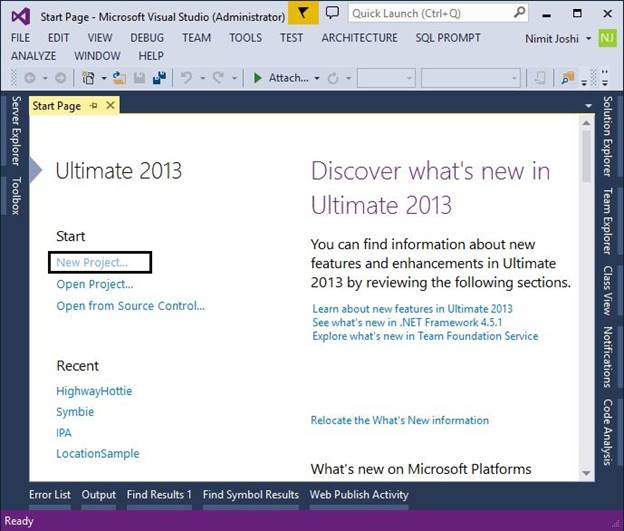
Task: Open the TOOLS menu
Action: pyautogui.click(x=246, y=38)
